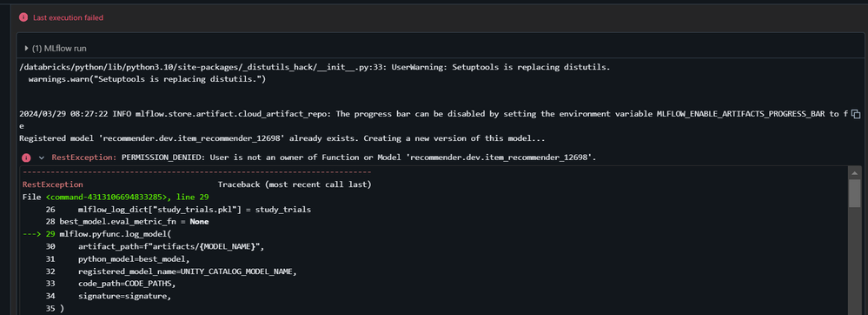Collapse the RestException traceback chevron
This screenshot has width=868, height=315.
tap(41, 157)
